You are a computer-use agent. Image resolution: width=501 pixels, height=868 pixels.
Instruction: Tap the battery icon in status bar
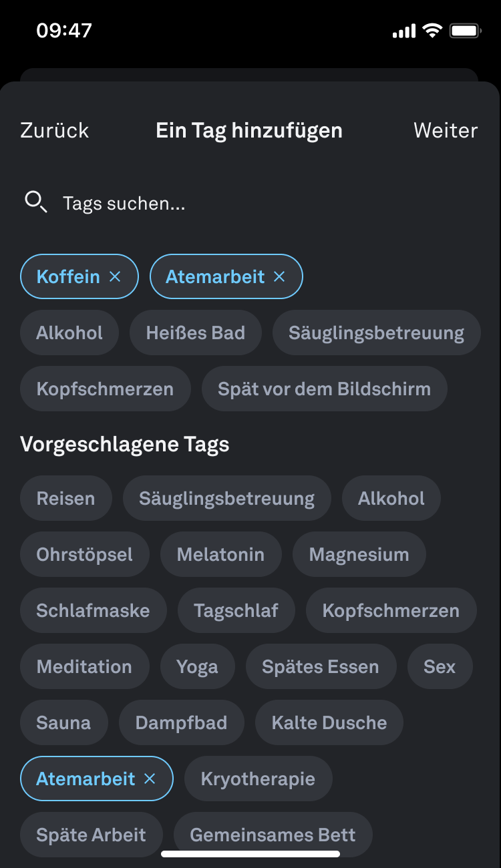[465, 31]
